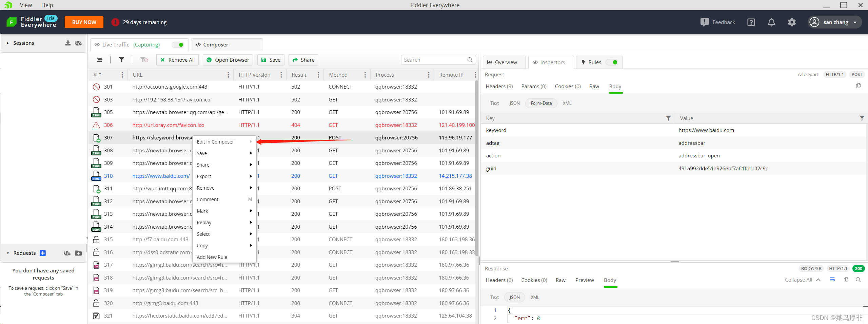Open the column menu for HTTP Version
The width and height of the screenshot is (868, 324).
281,75
